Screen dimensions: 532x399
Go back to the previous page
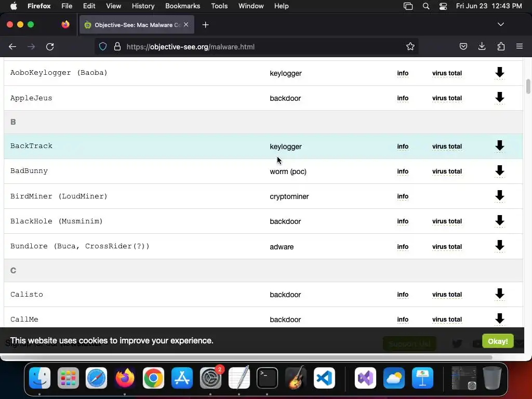(12, 47)
